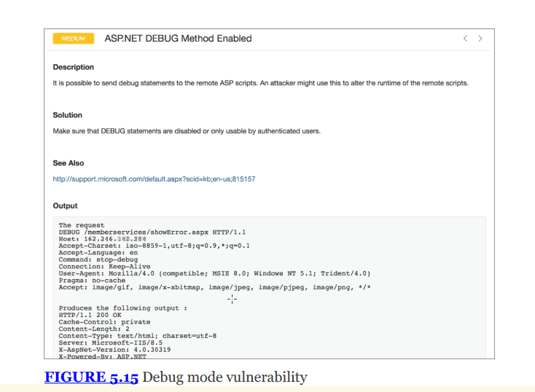The width and height of the screenshot is (535, 392).
Task: Go to previous vulnerability with left chevron
Action: point(465,39)
